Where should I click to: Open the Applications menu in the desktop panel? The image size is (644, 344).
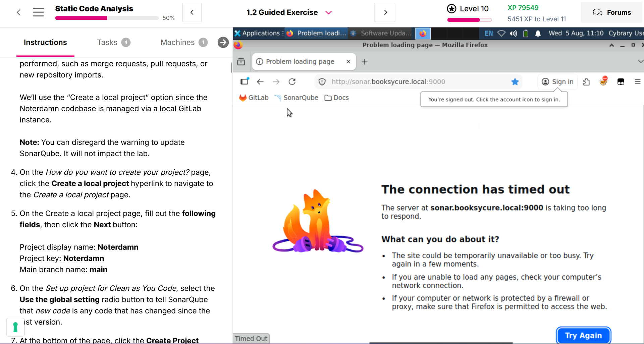259,33
